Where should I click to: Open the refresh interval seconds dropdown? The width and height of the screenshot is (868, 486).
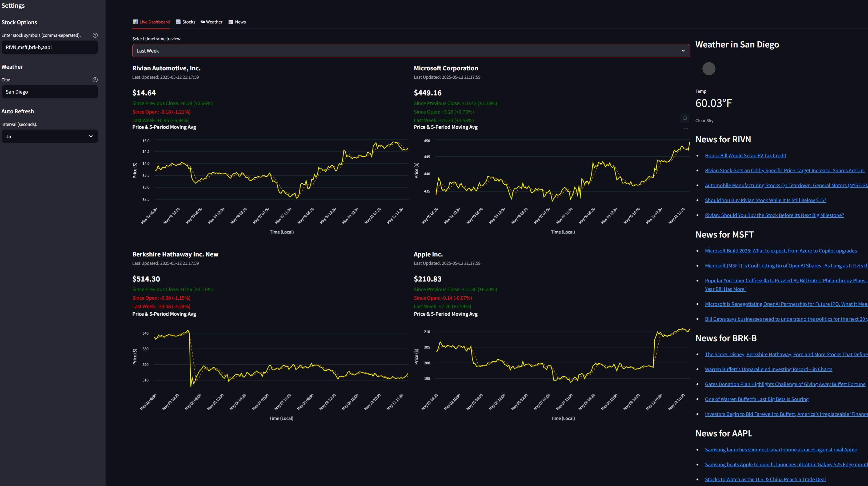[x=50, y=136]
